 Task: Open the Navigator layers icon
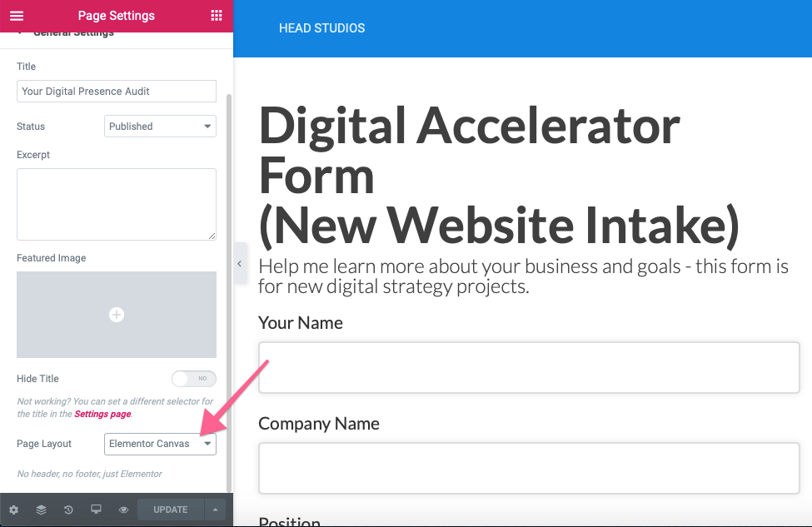41,510
